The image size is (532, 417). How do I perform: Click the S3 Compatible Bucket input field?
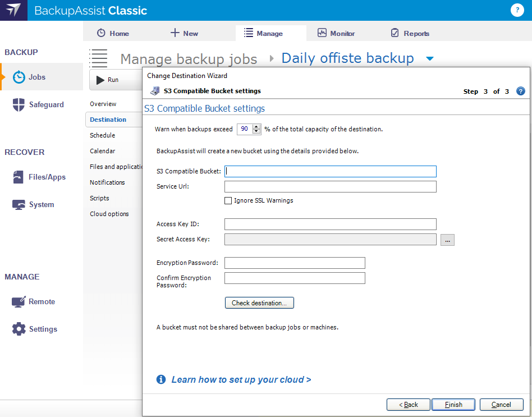coord(330,171)
